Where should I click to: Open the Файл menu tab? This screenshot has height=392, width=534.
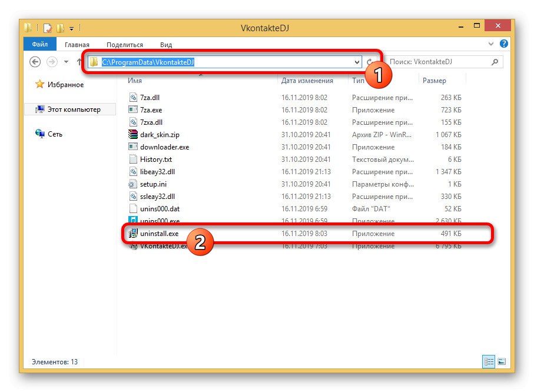[x=40, y=44]
